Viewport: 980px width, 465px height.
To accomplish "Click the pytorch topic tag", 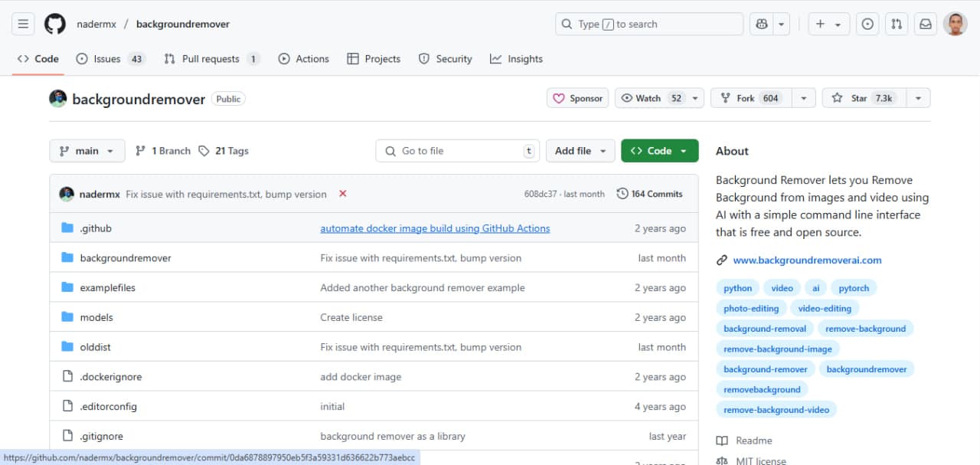I will [x=854, y=288].
